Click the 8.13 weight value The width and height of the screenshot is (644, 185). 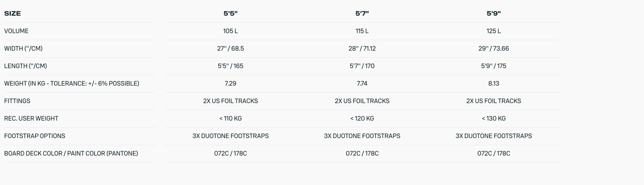coord(494,83)
